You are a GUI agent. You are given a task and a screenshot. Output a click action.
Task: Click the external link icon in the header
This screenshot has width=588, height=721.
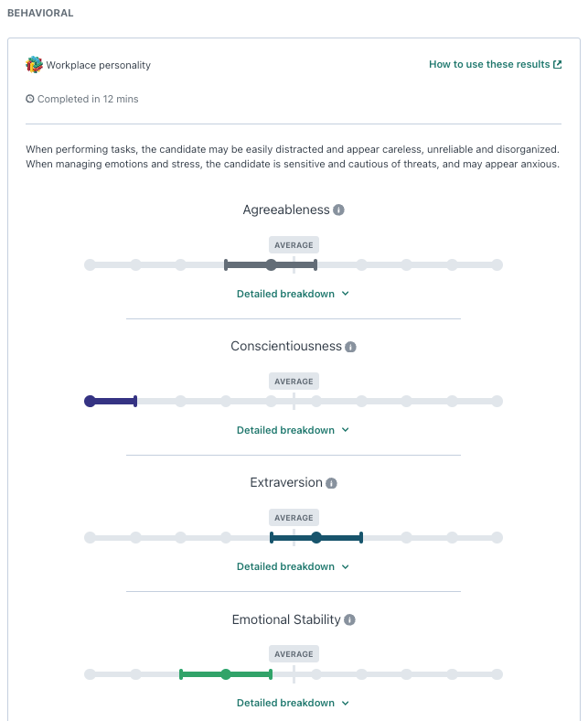tap(558, 65)
